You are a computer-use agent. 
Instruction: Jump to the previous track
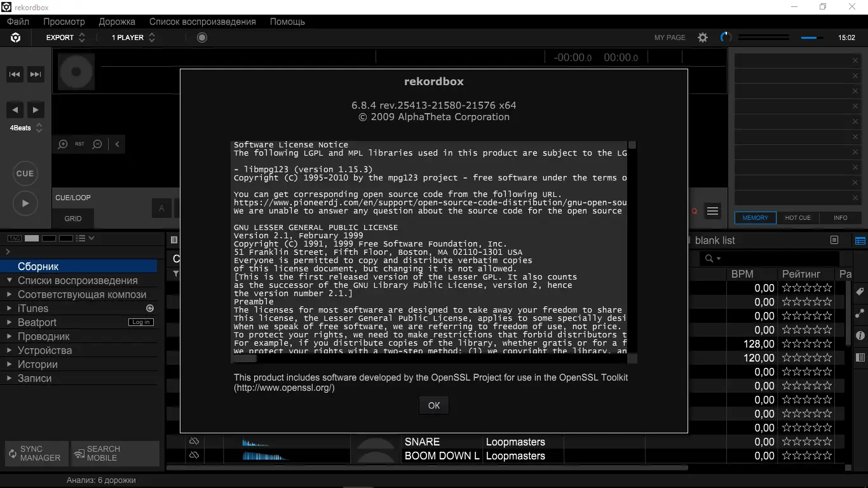pos(15,74)
